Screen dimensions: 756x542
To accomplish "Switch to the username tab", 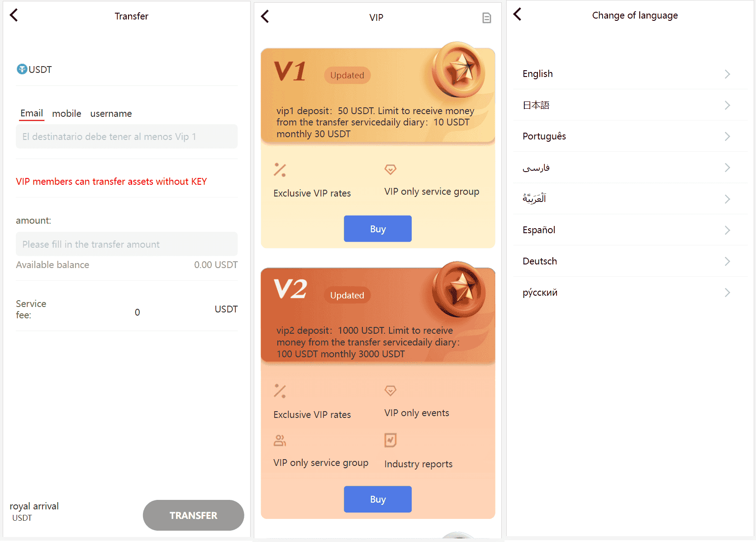I will [x=111, y=114].
